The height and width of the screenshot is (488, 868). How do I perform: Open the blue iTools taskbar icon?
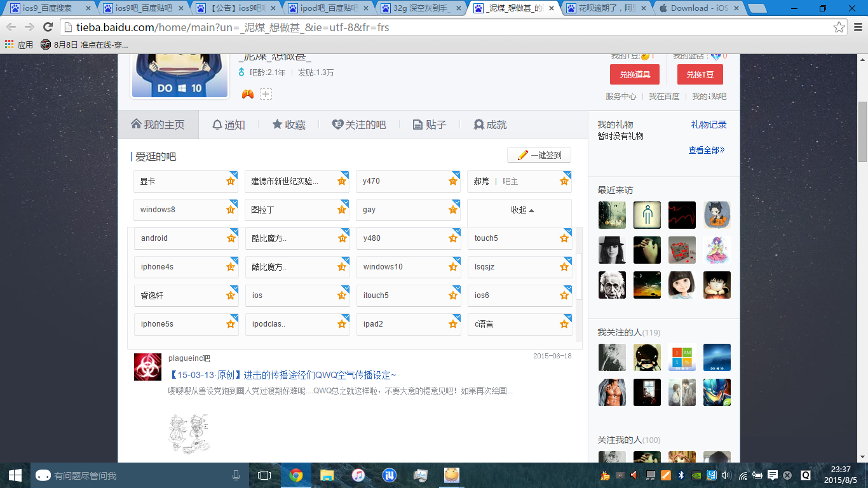390,475
